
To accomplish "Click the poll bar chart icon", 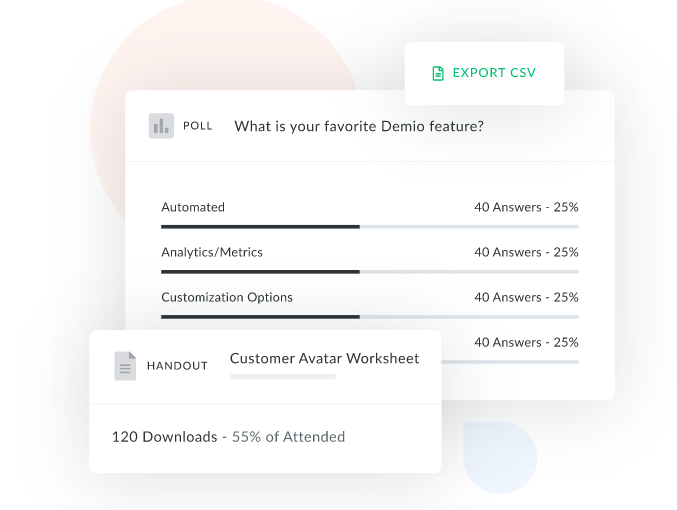I will (161, 126).
